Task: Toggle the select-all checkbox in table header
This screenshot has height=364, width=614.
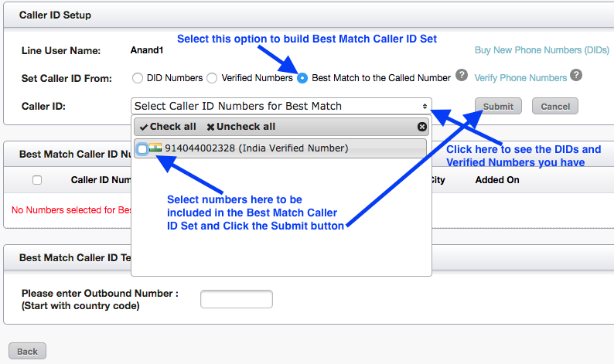Action: 37,180
